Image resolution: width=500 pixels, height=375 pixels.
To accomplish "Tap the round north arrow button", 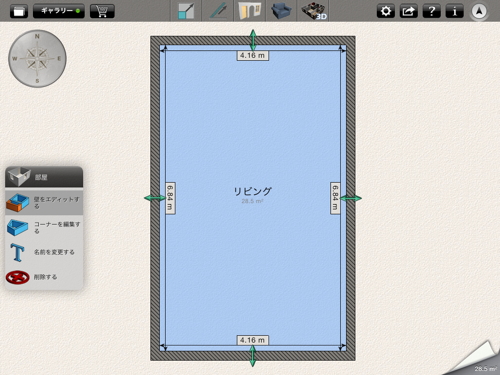I will [x=479, y=11].
